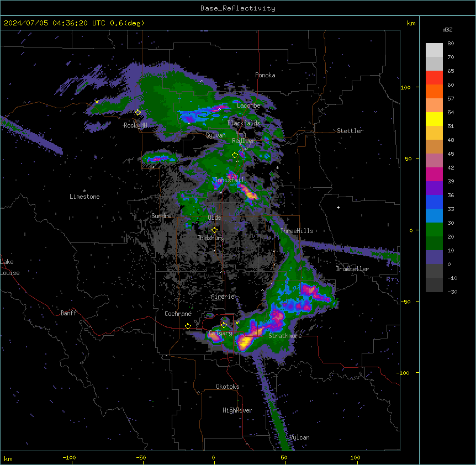Click the yellow diamond marker below Cochrane
This screenshot has width=476, height=465.
(x=188, y=326)
